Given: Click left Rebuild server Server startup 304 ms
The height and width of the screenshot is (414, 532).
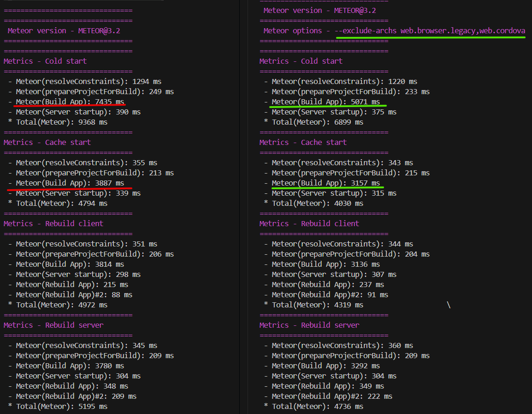Looking at the screenshot, I should pyautogui.click(x=74, y=376).
